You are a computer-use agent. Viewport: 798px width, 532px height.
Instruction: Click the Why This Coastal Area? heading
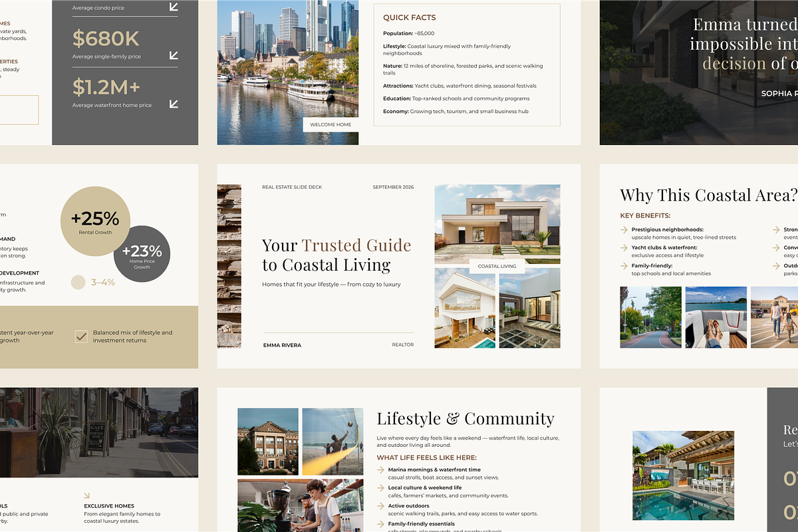click(x=708, y=196)
